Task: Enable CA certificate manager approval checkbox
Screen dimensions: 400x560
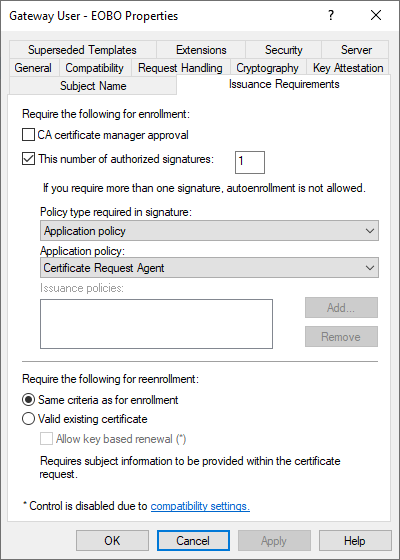Action: (29, 135)
